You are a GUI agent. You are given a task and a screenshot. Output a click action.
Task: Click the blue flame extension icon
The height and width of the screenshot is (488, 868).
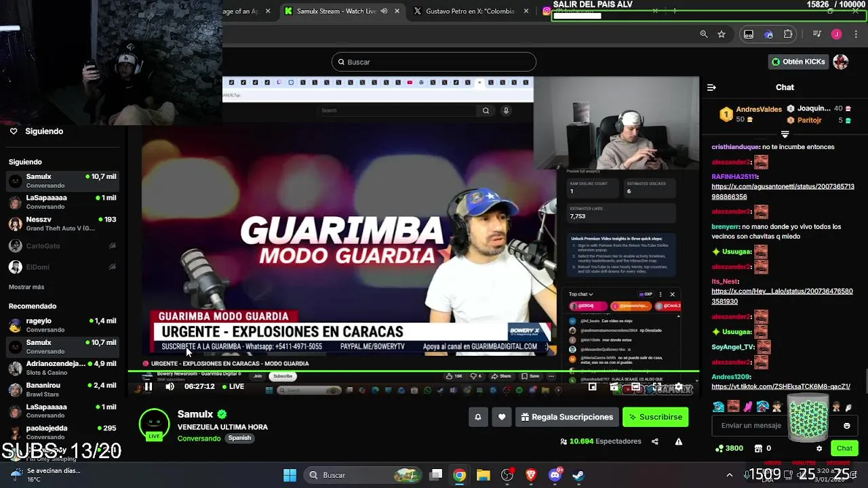768,34
